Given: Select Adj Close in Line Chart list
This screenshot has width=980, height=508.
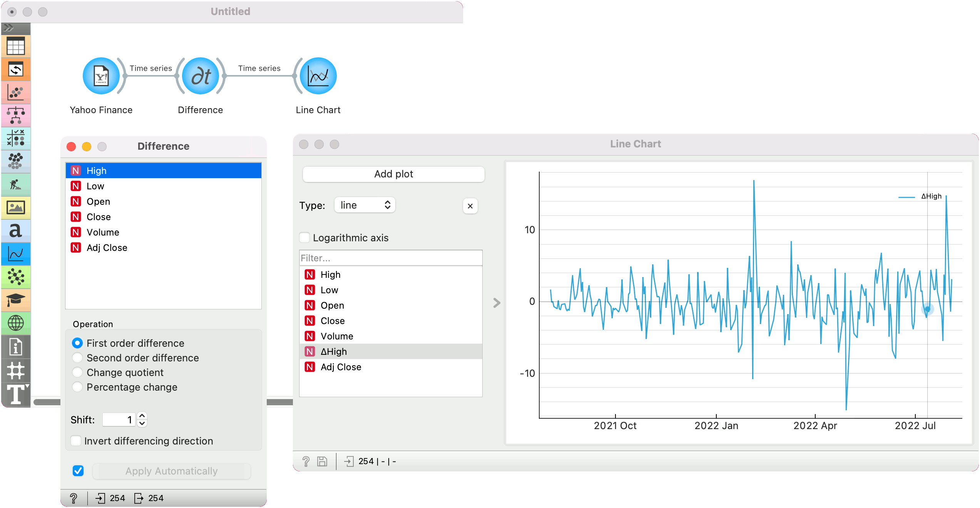Looking at the screenshot, I should pos(391,367).
